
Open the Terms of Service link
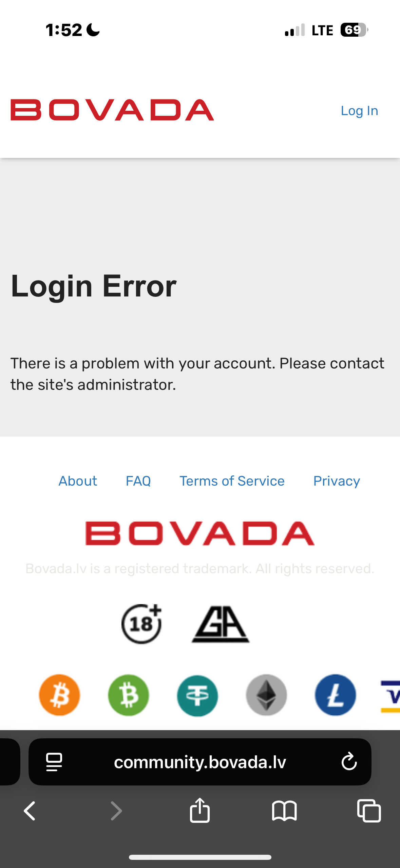pos(232,481)
